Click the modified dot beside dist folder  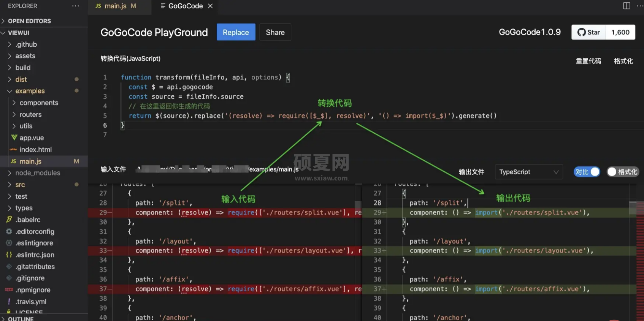[x=76, y=79]
